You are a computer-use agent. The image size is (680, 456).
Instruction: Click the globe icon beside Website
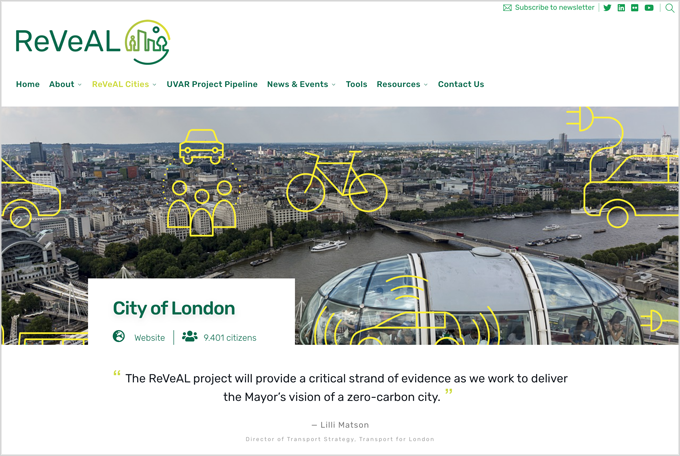(119, 336)
